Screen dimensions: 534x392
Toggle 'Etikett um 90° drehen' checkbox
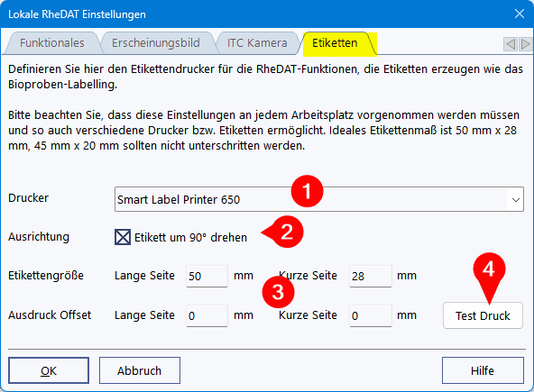tap(123, 237)
